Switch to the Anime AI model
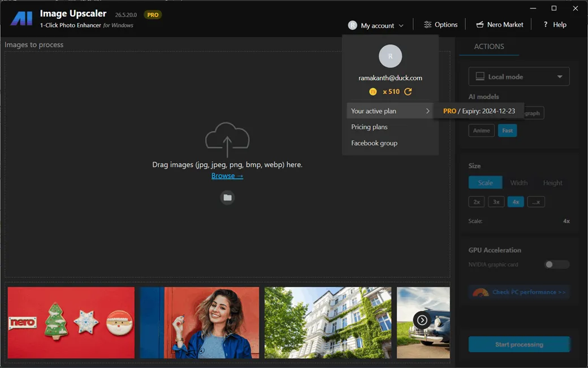 click(x=481, y=130)
